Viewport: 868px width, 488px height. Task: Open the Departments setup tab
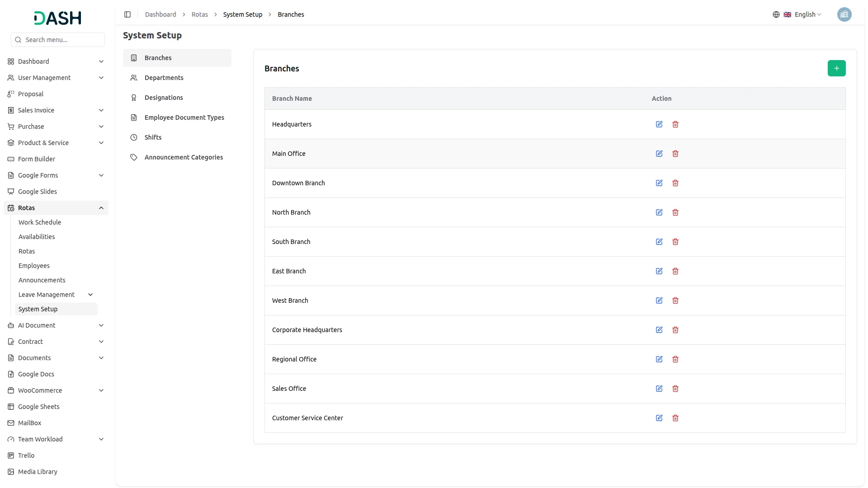coord(164,78)
